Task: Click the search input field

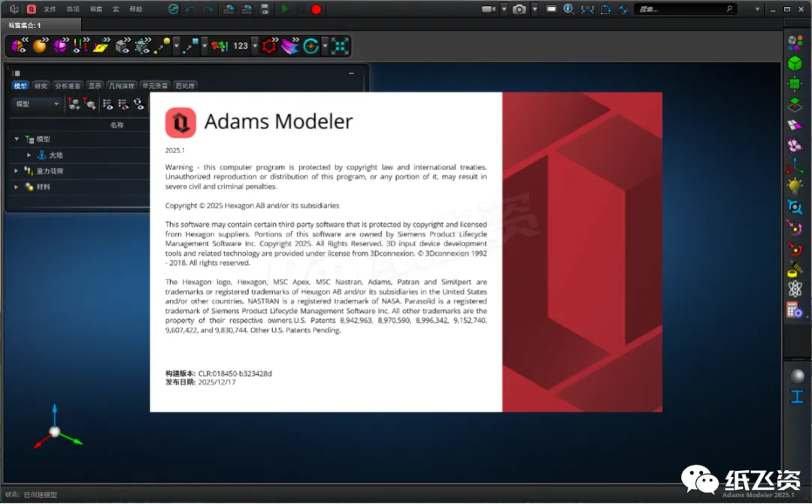Action: [x=685, y=9]
